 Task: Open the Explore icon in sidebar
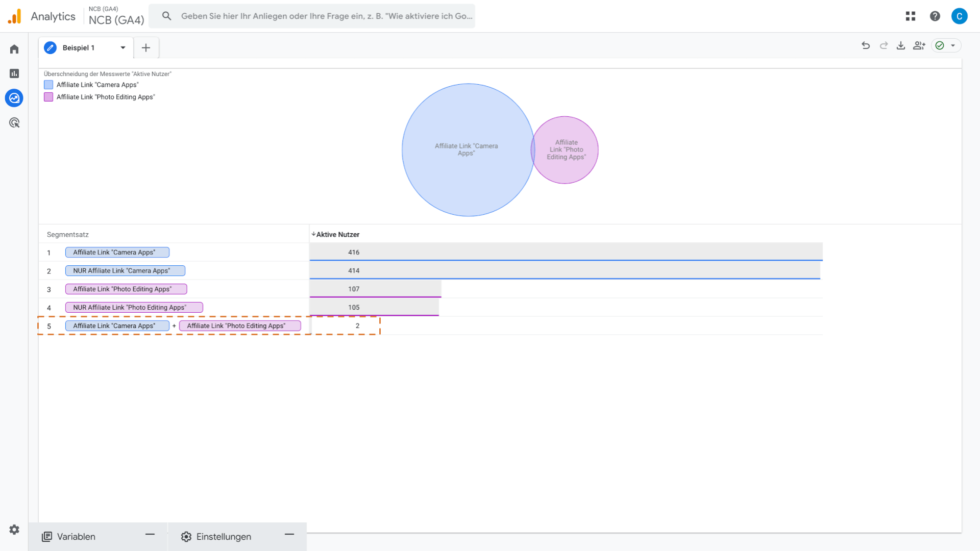14,98
